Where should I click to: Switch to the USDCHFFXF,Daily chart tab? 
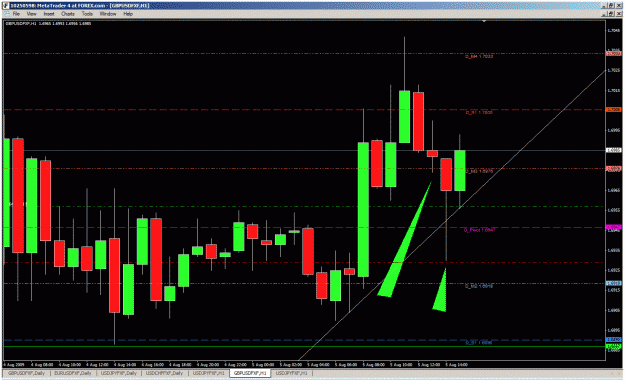click(x=164, y=373)
